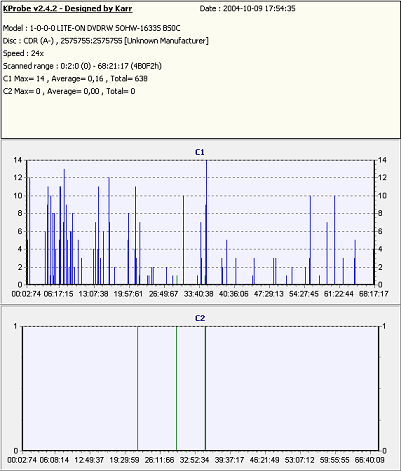Click C1 axis time label 68:17:17
The height and width of the screenshot is (471, 401).
[x=374, y=294]
